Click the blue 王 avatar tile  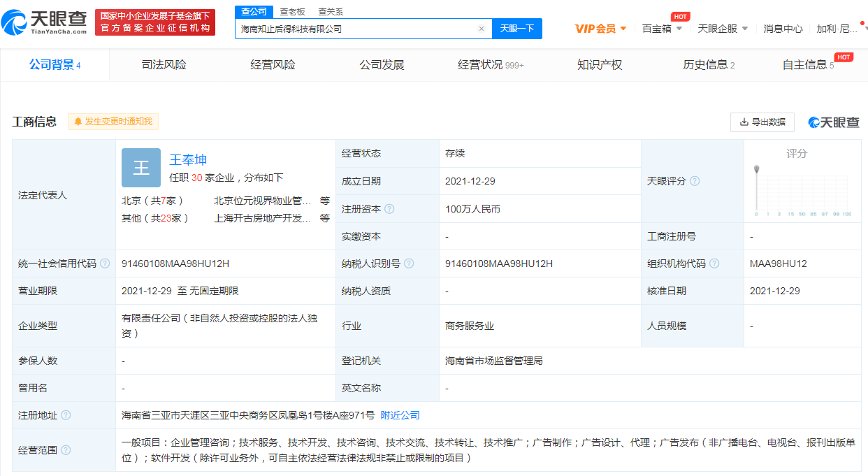click(141, 168)
